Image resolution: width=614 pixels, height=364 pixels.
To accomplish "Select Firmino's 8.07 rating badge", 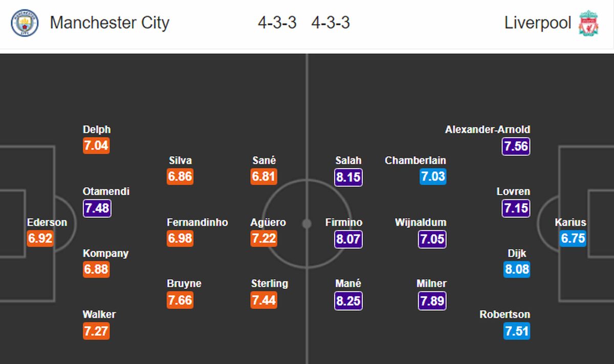I will (348, 239).
